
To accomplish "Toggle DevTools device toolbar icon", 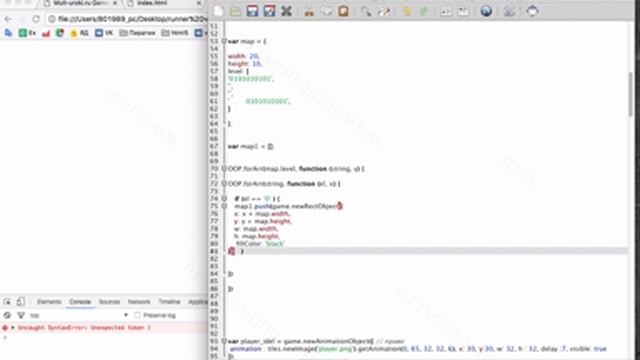I will [20, 302].
